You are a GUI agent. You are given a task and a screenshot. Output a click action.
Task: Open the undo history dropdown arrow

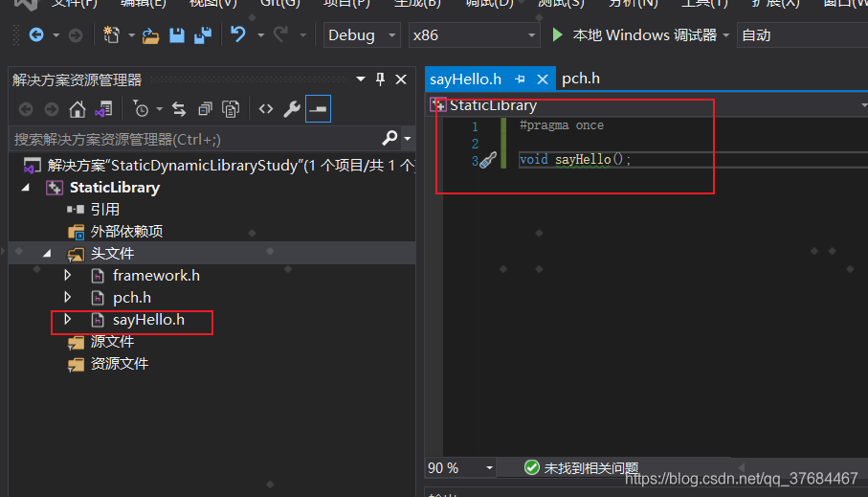tap(260, 35)
